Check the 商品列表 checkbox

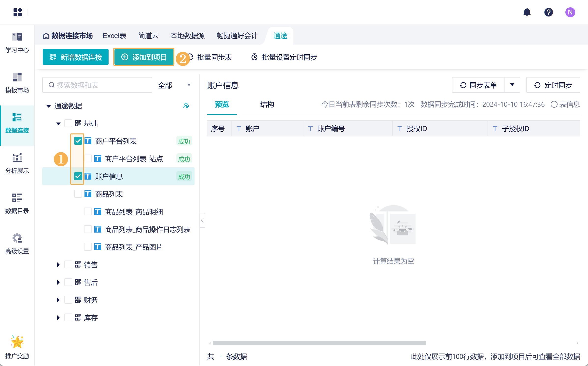78,194
